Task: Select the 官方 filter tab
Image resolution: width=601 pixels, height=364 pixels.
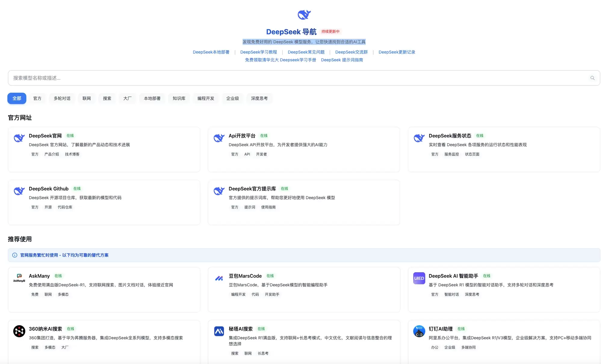Action: pyautogui.click(x=37, y=98)
